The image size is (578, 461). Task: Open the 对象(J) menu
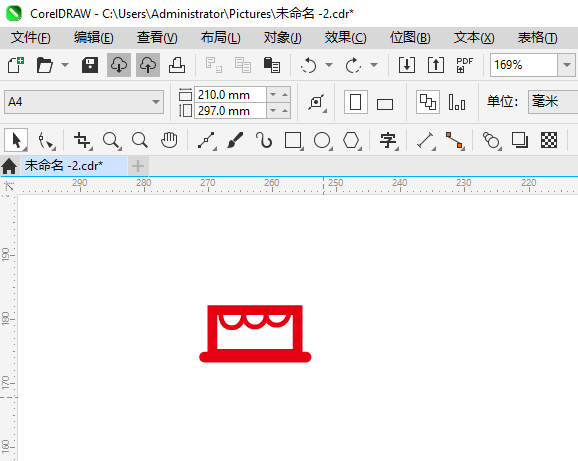[x=282, y=38]
